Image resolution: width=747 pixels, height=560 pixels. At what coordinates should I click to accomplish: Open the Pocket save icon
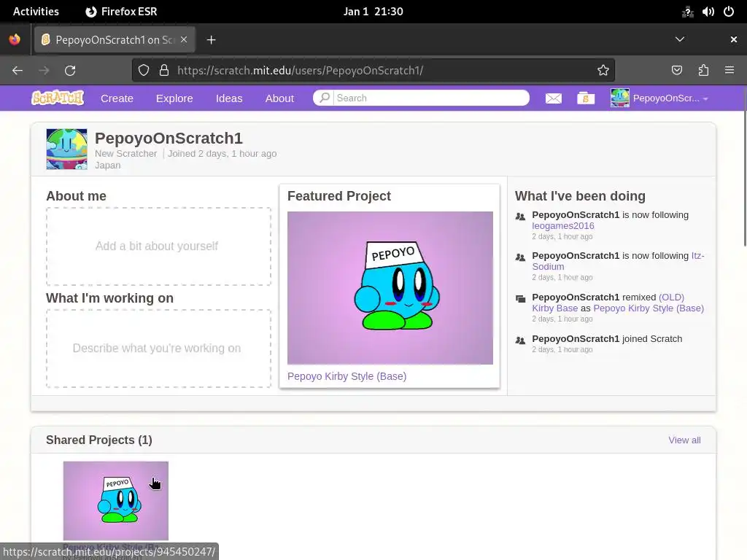coord(676,71)
